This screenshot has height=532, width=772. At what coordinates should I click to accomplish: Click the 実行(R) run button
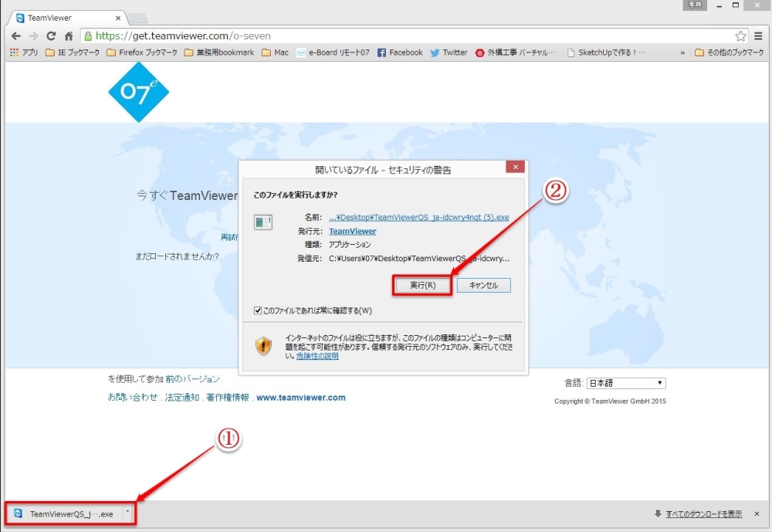pyautogui.click(x=422, y=285)
